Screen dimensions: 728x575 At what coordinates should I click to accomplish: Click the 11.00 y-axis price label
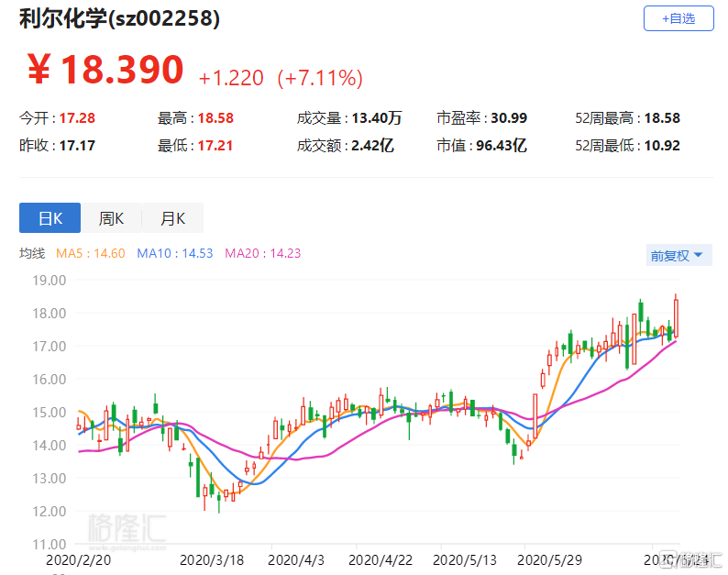coord(49,544)
